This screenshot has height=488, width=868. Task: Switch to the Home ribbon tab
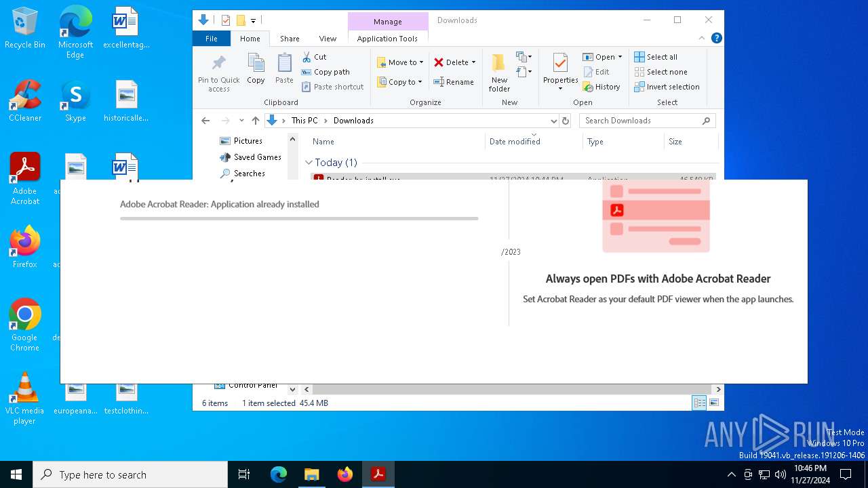coord(250,39)
